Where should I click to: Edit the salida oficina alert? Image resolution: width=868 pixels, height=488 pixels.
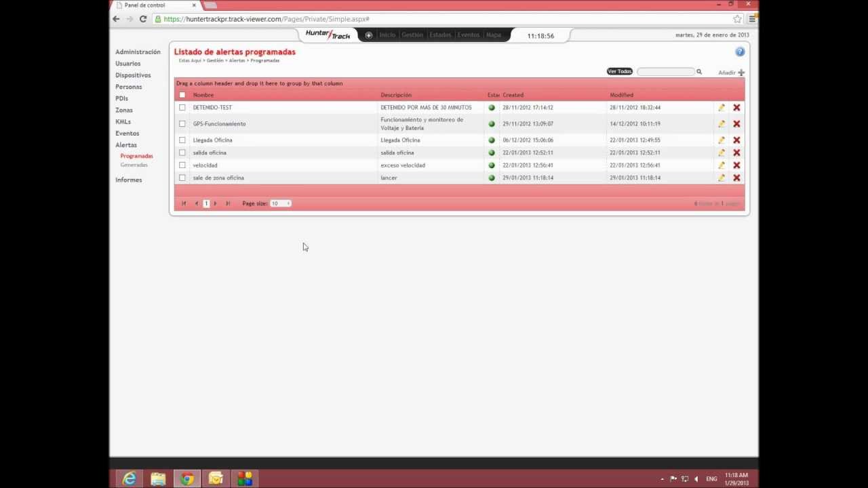722,152
